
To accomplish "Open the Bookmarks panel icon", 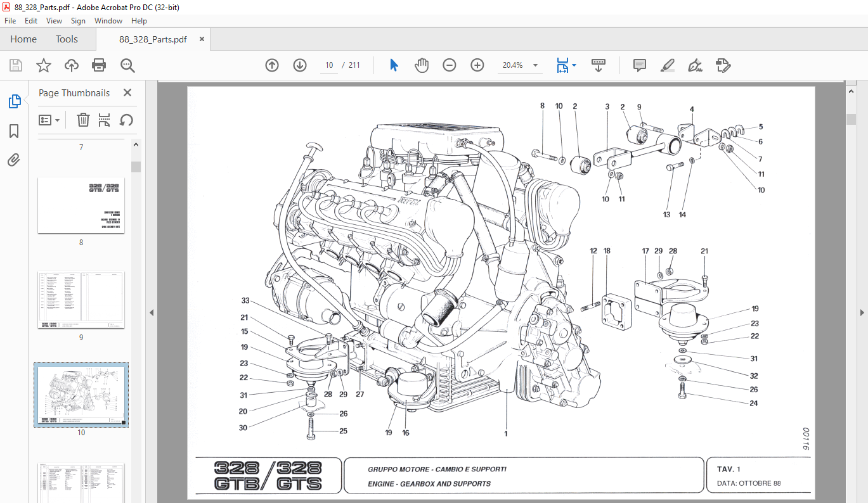I will 14,131.
